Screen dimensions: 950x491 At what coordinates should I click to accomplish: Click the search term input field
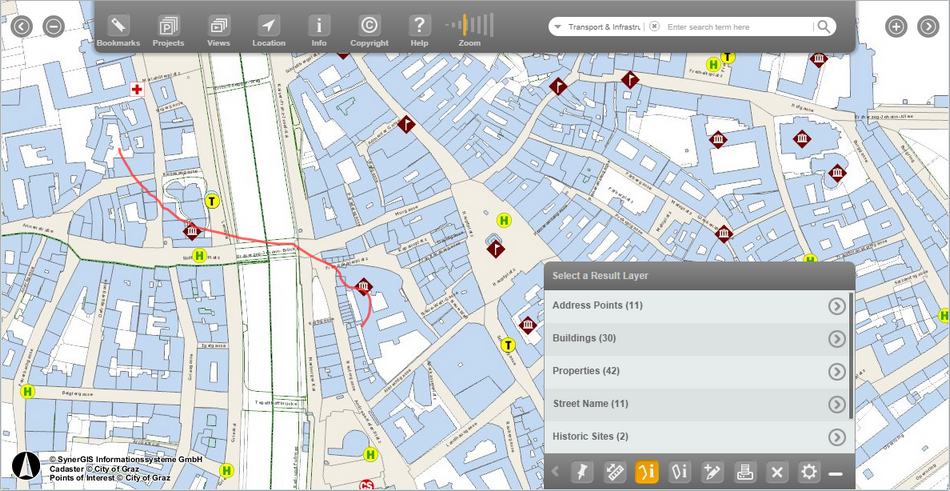[738, 27]
